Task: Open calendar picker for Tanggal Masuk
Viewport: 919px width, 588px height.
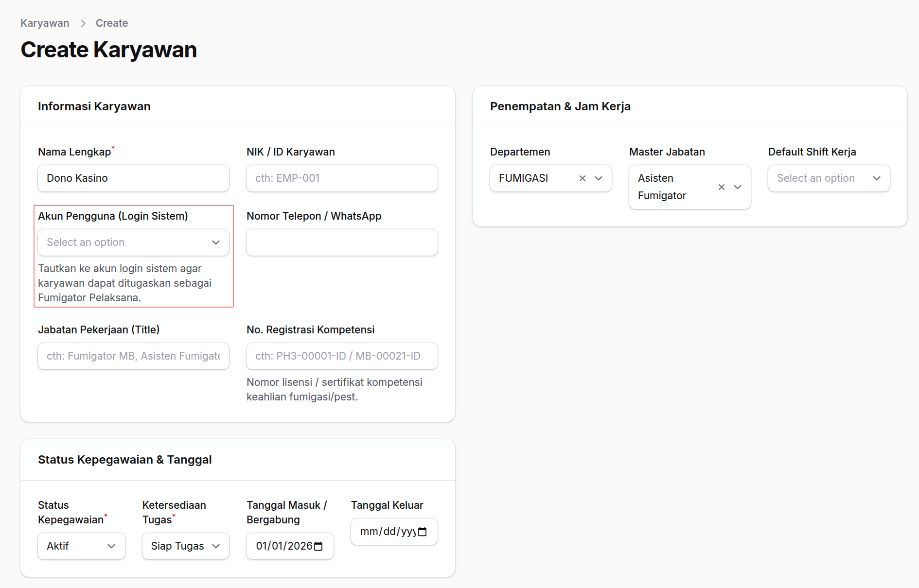Action: (x=318, y=546)
